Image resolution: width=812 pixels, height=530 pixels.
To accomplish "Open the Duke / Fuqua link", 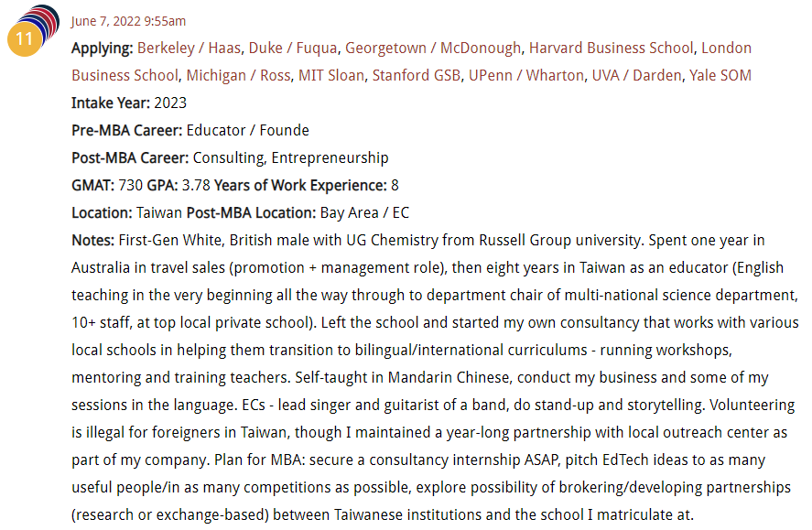I will 293,49.
